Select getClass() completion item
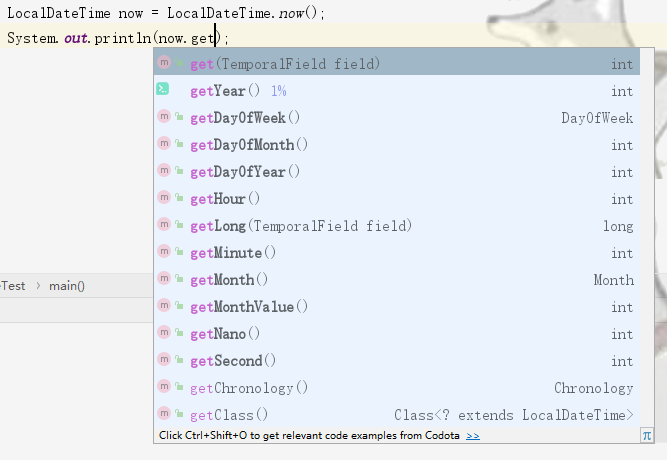The height and width of the screenshot is (460, 667). 396,415
